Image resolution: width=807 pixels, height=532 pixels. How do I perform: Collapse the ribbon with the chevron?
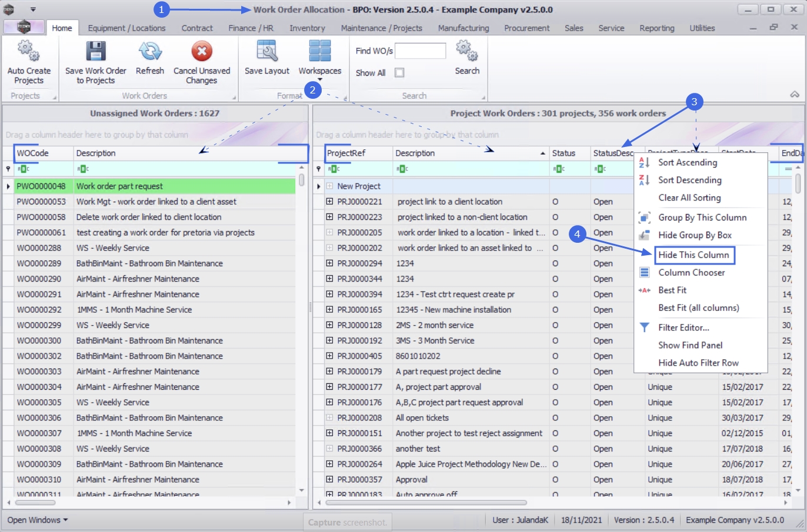click(795, 95)
